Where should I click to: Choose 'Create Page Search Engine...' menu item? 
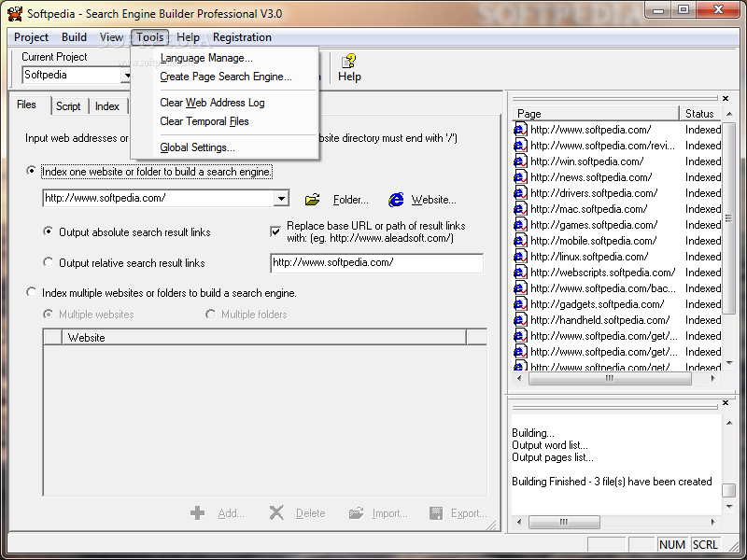(x=226, y=77)
